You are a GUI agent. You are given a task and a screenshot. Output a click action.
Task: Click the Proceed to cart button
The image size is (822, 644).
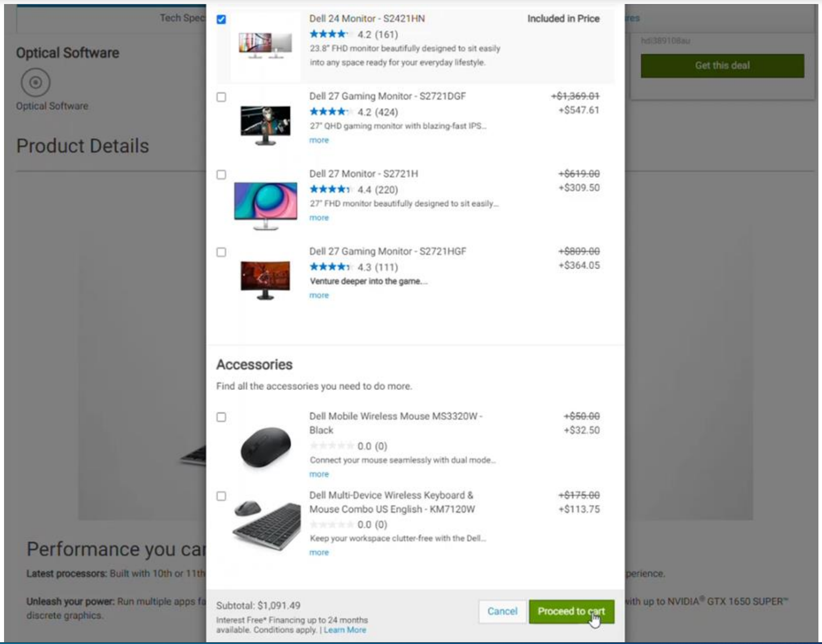click(571, 611)
